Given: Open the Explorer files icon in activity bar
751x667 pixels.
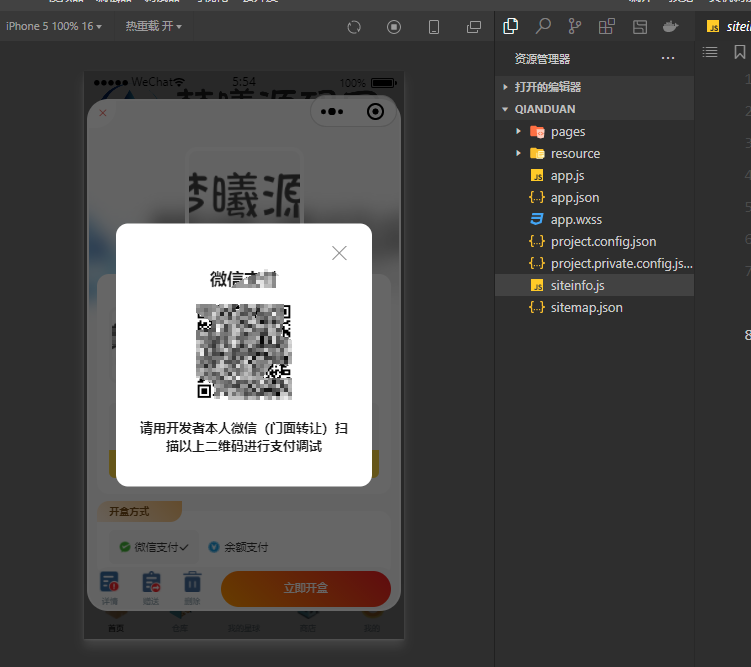Looking at the screenshot, I should 511,26.
